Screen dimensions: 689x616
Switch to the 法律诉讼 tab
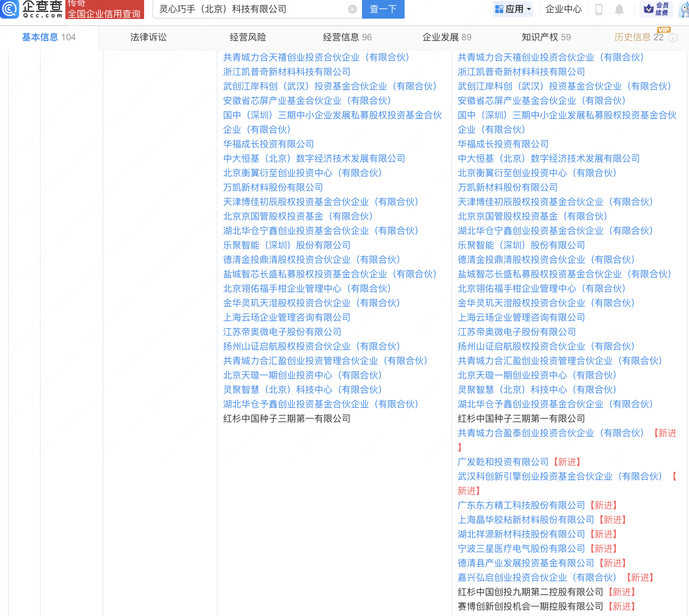point(148,37)
